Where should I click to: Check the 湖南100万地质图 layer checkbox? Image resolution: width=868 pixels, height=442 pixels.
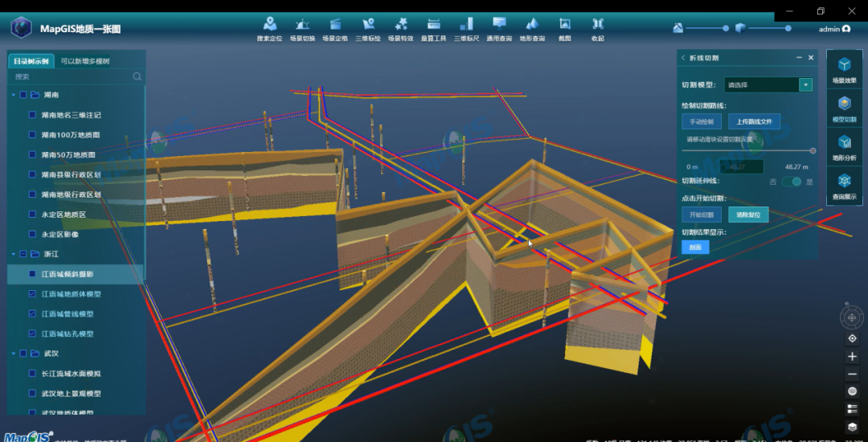pos(32,135)
